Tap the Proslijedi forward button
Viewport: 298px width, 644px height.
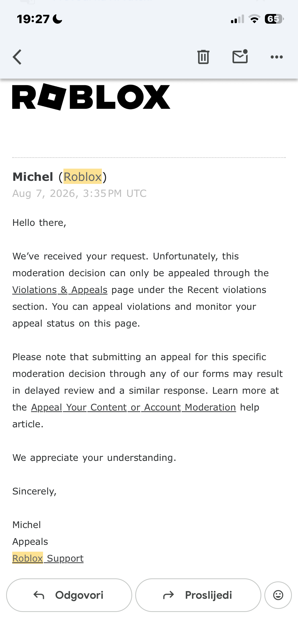(198, 595)
